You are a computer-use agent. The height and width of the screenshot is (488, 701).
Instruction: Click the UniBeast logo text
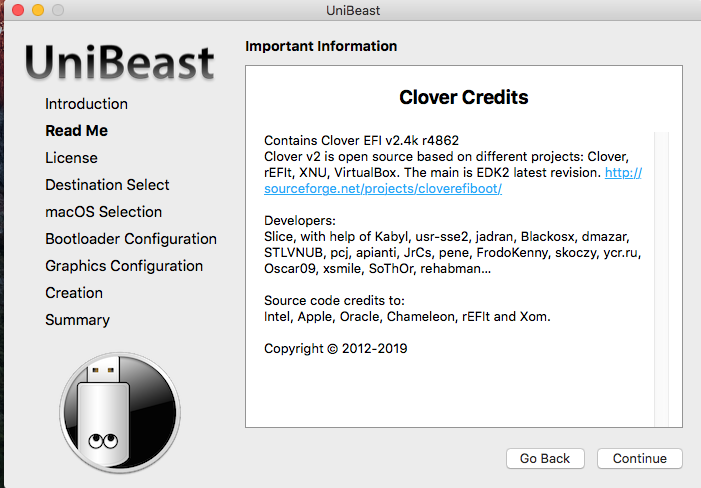tap(120, 62)
